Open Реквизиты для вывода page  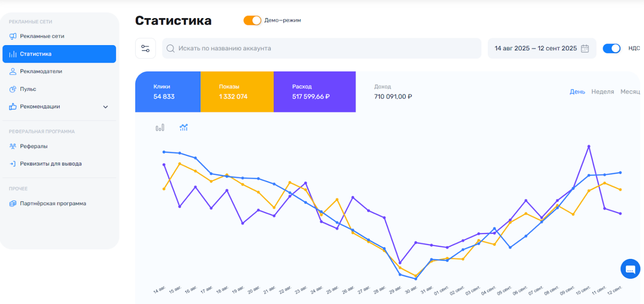(51, 164)
